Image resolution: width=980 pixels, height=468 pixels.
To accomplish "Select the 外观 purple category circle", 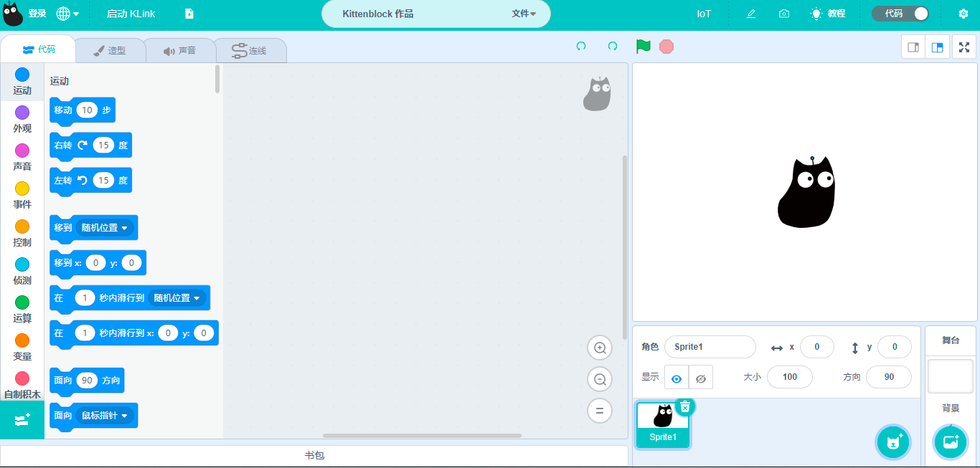I will [x=22, y=113].
